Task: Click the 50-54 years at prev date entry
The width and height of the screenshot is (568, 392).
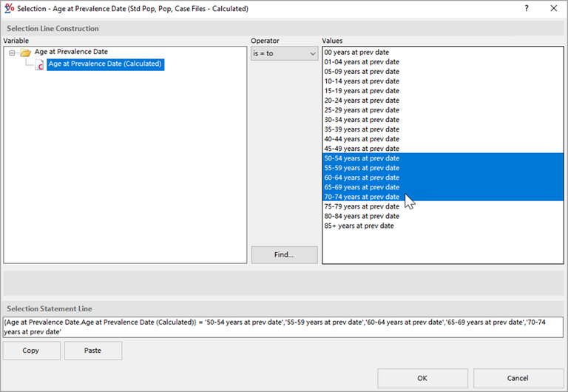Action: (362, 158)
